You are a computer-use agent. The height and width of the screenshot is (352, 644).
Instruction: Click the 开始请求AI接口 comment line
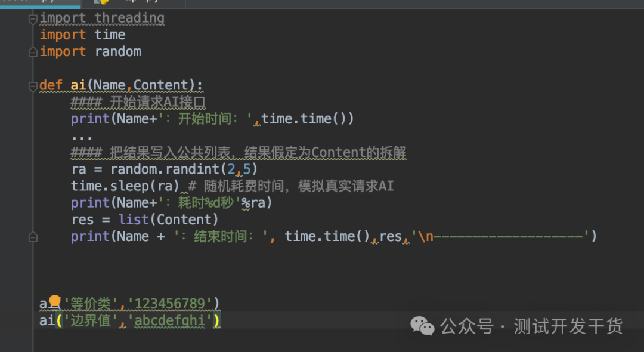click(138, 102)
